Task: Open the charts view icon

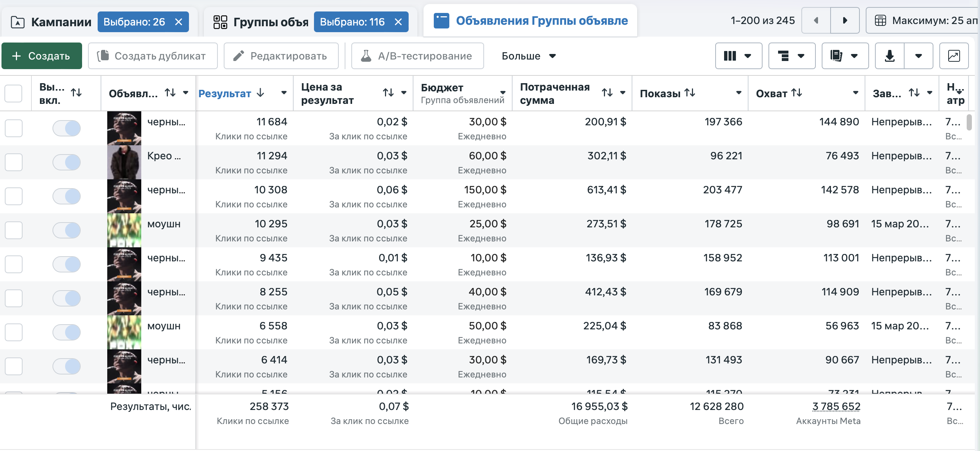Action: coord(953,56)
